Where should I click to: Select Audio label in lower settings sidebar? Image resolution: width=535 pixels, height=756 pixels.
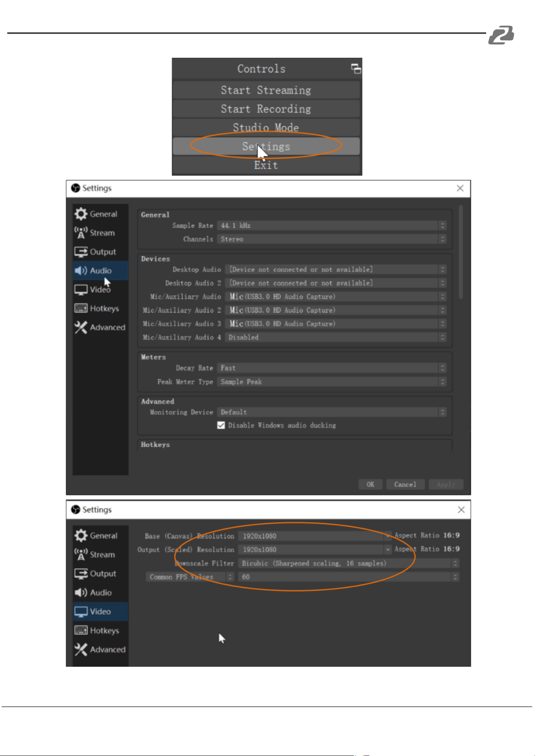pos(101,592)
